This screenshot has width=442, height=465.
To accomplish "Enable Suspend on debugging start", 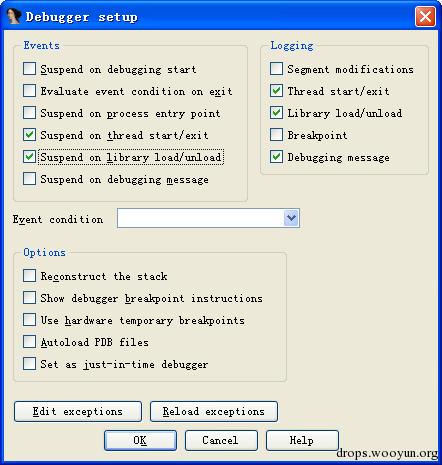I will click(x=30, y=69).
